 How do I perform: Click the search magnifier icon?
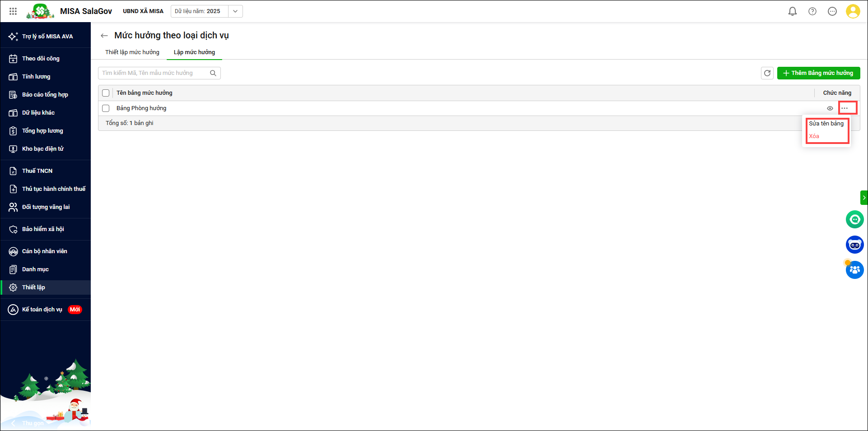pos(213,73)
